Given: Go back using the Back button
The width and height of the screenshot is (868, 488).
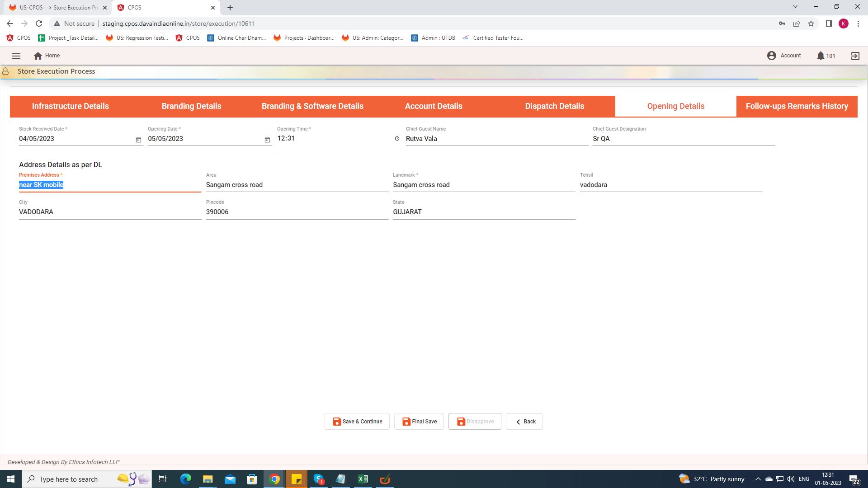Looking at the screenshot, I should 524,422.
